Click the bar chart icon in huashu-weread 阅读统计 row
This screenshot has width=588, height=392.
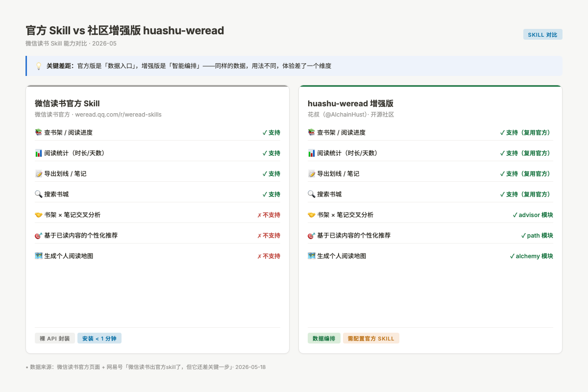point(312,153)
